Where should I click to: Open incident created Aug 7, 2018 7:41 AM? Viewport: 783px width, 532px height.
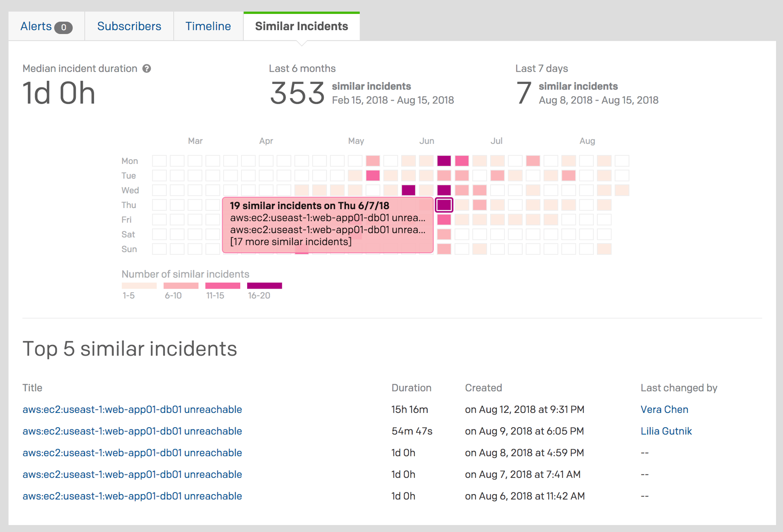coord(132,474)
